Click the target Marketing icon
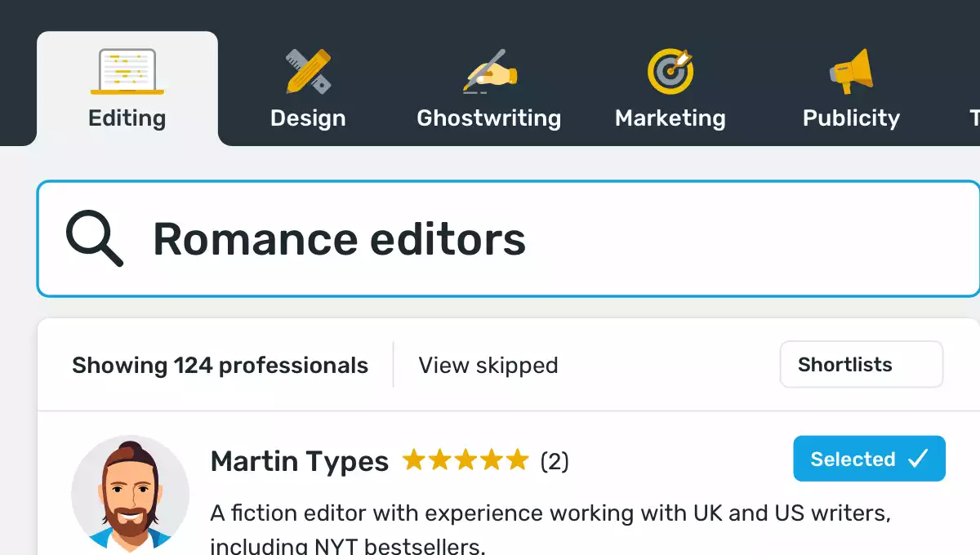The image size is (980, 555). tap(670, 71)
